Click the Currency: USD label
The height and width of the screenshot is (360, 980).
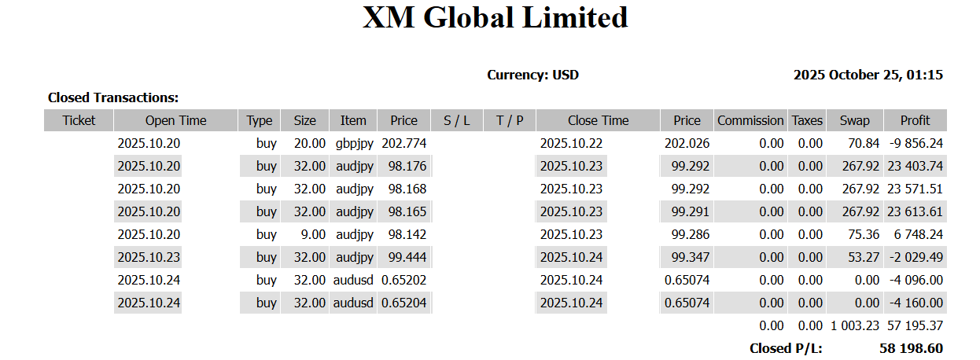pyautogui.click(x=532, y=75)
